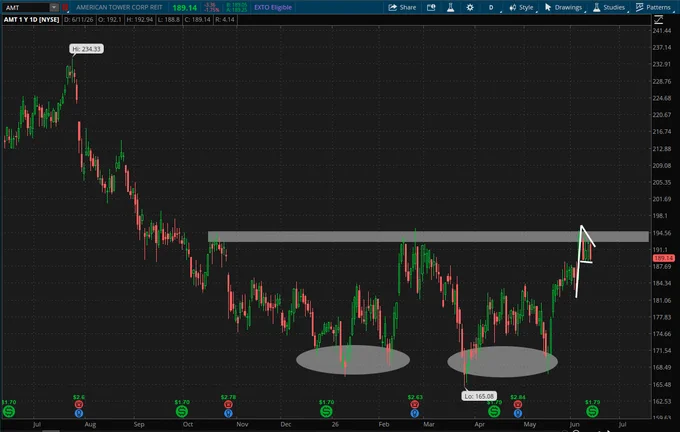680x432 pixels.
Task: Click the L: 188.8 low value
Action: 168,20
